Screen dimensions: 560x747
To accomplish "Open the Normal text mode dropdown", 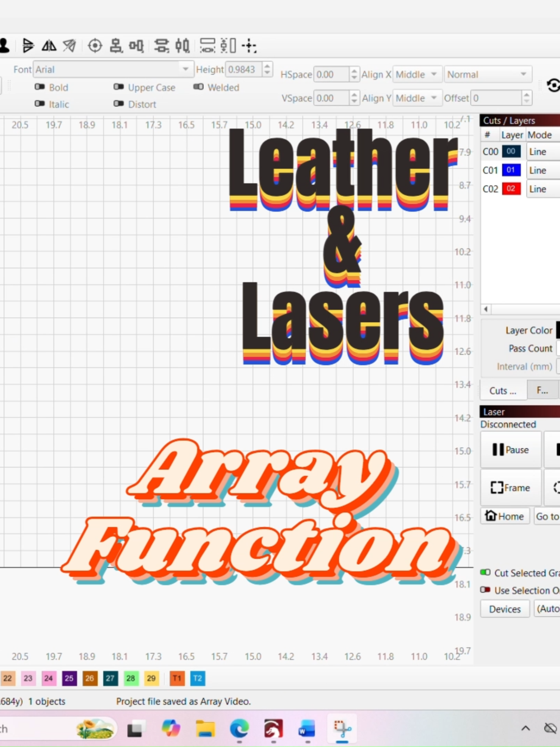I will (488, 74).
